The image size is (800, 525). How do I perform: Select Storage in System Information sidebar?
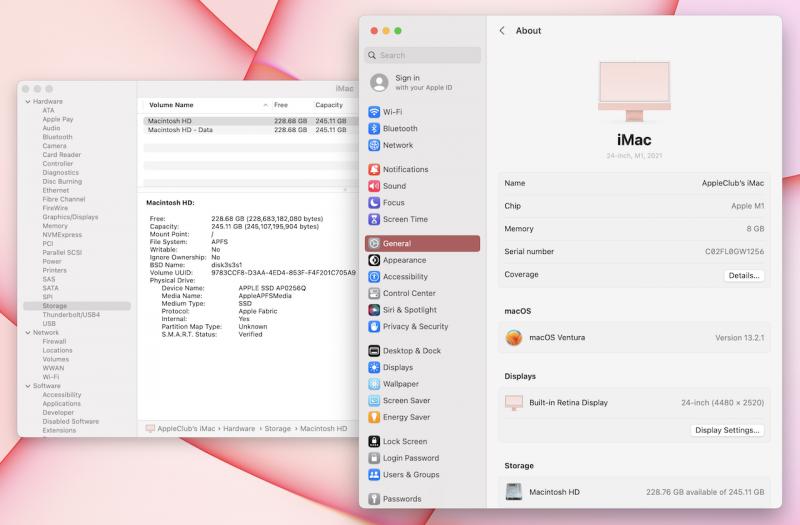pyautogui.click(x=77, y=306)
